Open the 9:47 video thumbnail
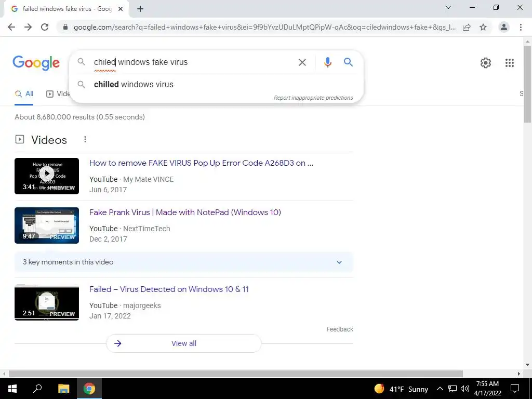This screenshot has width=532, height=399. (x=47, y=225)
